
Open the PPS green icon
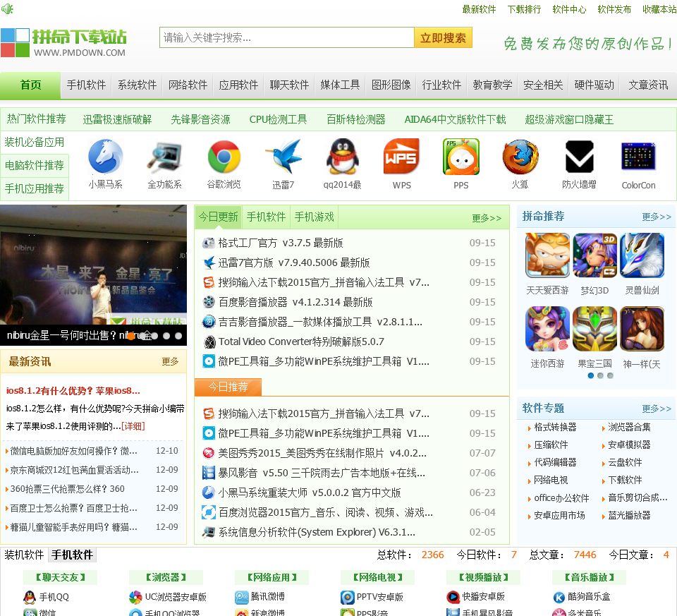[x=461, y=157]
